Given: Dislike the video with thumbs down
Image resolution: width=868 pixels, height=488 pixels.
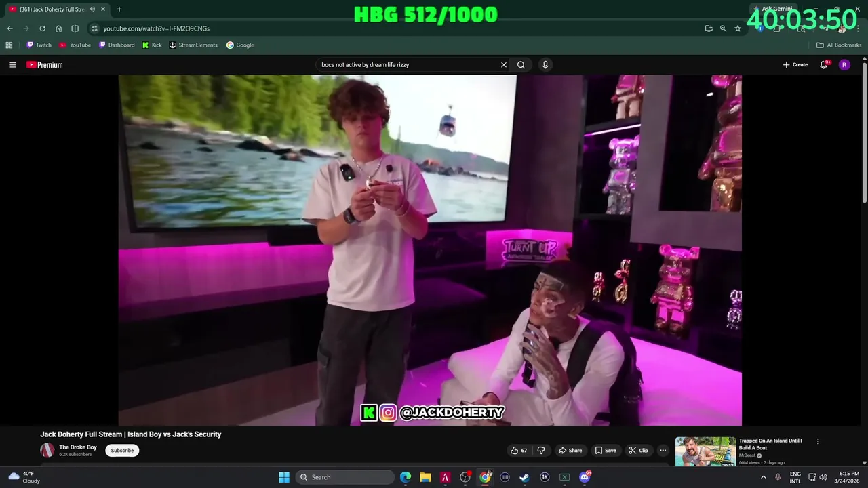Looking at the screenshot, I should (541, 451).
